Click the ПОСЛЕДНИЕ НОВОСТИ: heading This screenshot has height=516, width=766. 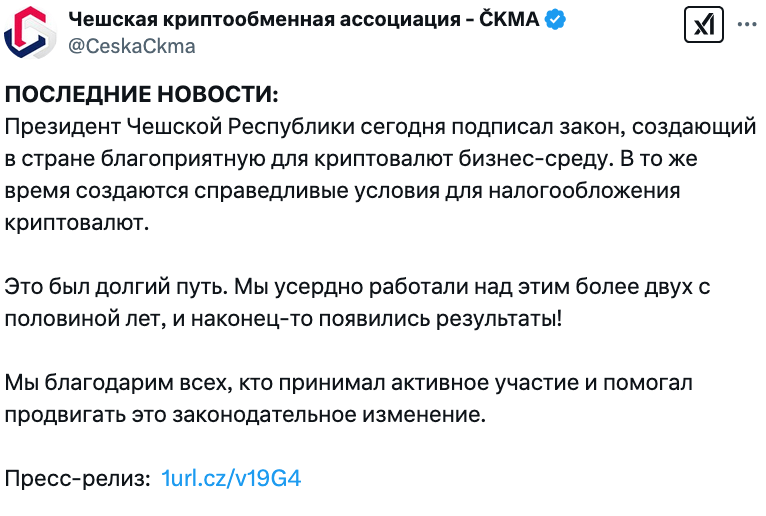click(x=142, y=94)
